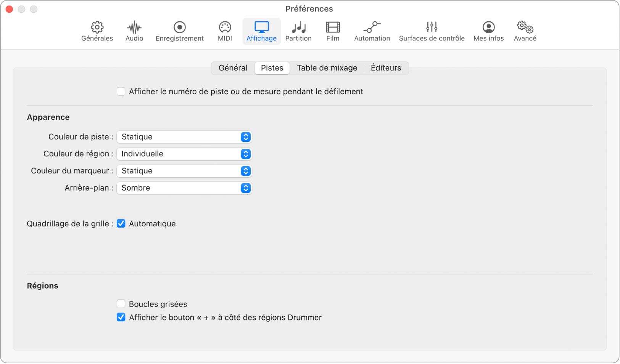Switch to the Pistes tab

pos(272,68)
